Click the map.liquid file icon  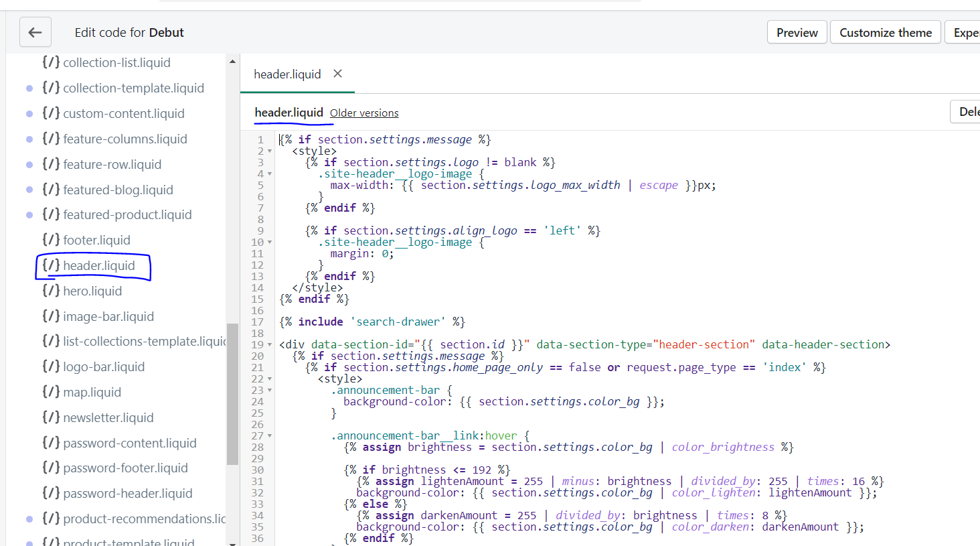point(51,392)
